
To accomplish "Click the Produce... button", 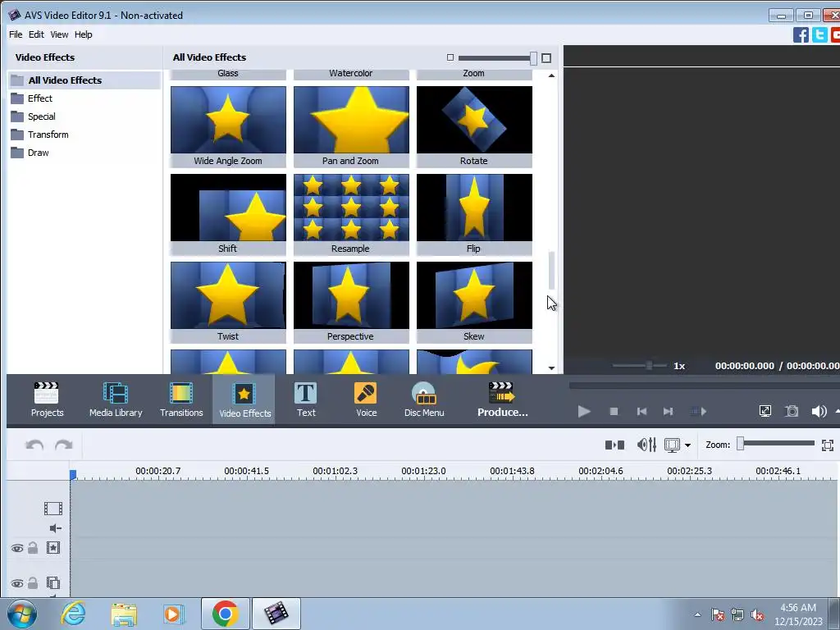I will click(502, 399).
